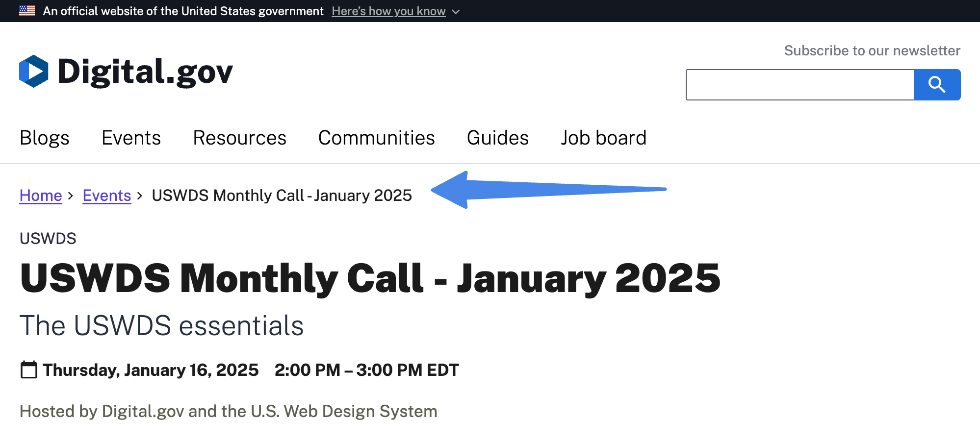This screenshot has width=980, height=442.
Task: Click the official government banner text
Action: point(181,11)
